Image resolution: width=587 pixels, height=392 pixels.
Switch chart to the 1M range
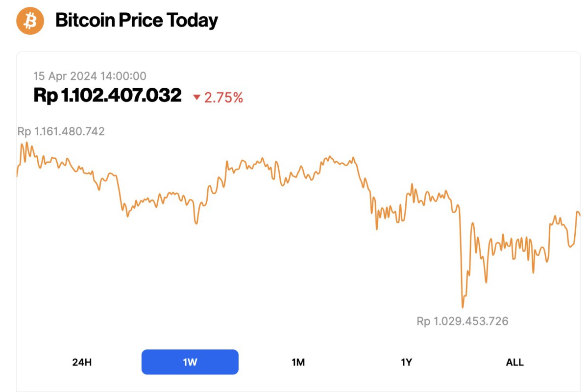point(298,362)
